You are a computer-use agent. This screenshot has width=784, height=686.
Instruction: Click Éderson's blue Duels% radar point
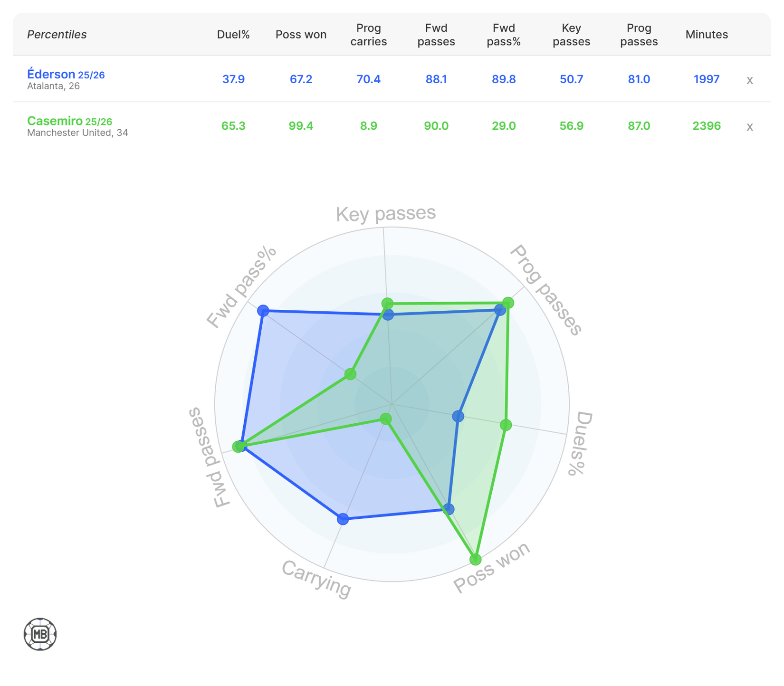click(458, 416)
